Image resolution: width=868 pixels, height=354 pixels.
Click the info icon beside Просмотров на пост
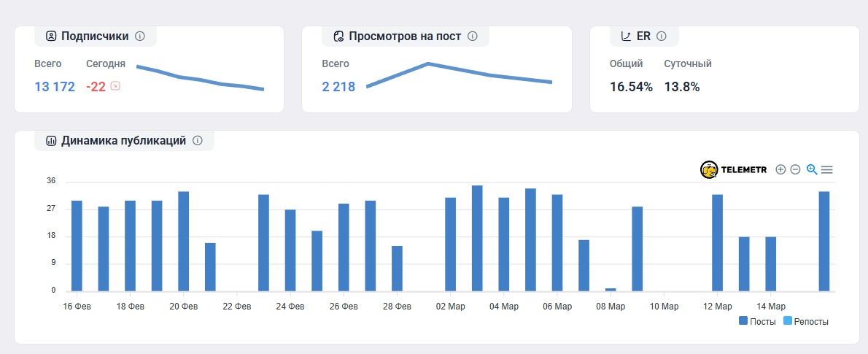pos(473,36)
